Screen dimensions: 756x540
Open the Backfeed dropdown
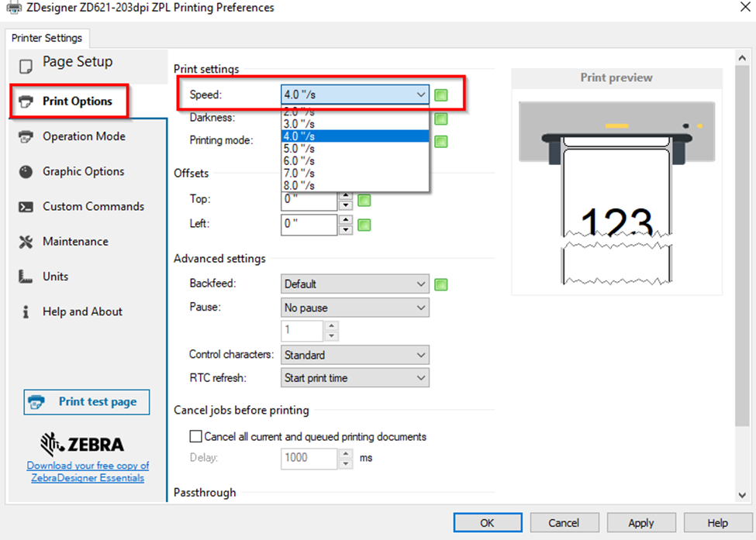355,284
